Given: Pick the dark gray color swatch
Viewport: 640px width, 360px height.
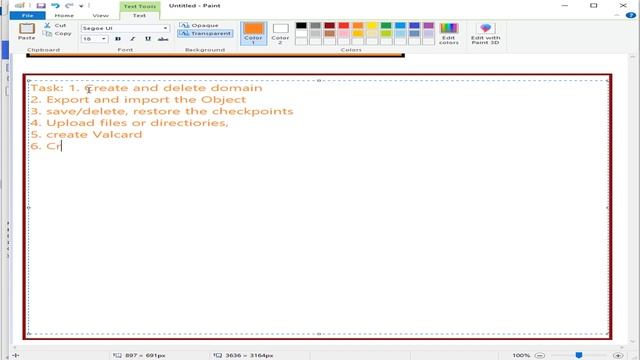Looking at the screenshot, I should tap(316, 25).
